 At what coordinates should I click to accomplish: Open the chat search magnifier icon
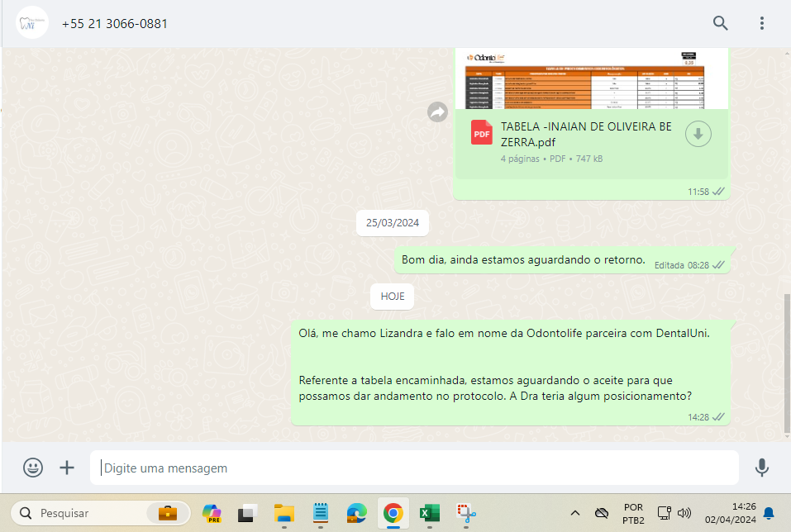coord(720,23)
